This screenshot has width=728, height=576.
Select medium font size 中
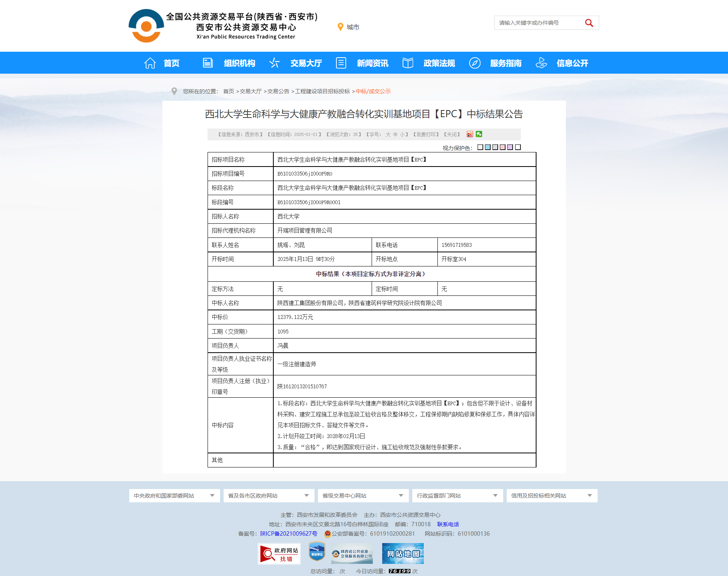395,135
